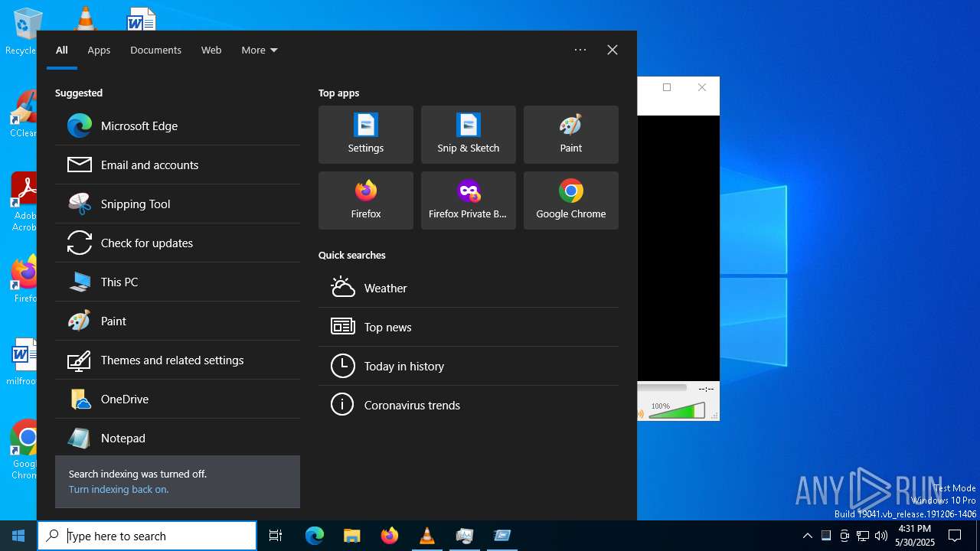
Task: Run Today in history quick search
Action: pos(469,366)
